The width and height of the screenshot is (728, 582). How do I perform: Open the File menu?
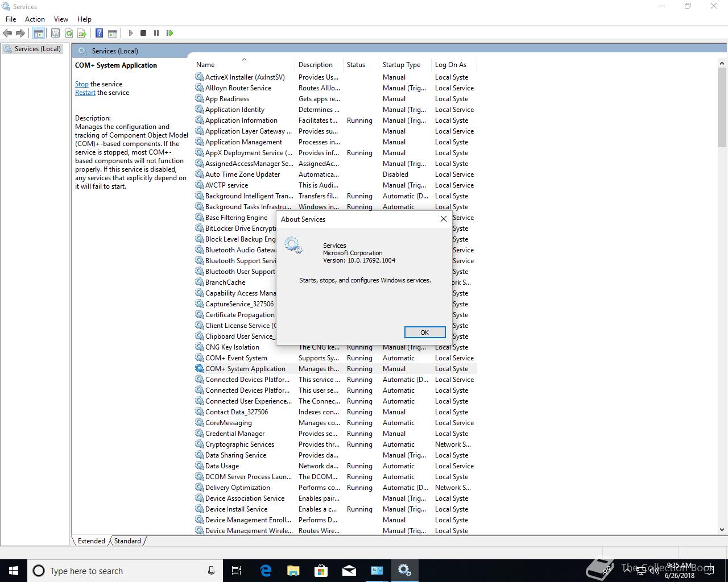(11, 19)
